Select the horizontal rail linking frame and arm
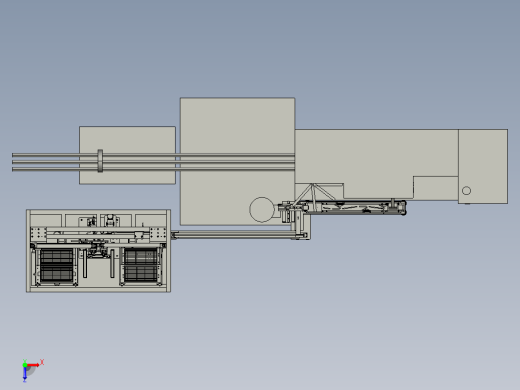The image size is (520, 390). (x=239, y=235)
